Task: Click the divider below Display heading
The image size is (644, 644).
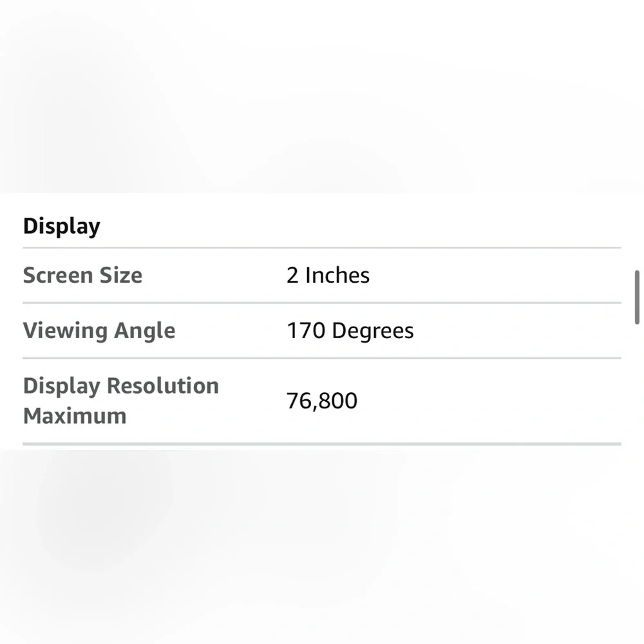Action: pyautogui.click(x=322, y=248)
